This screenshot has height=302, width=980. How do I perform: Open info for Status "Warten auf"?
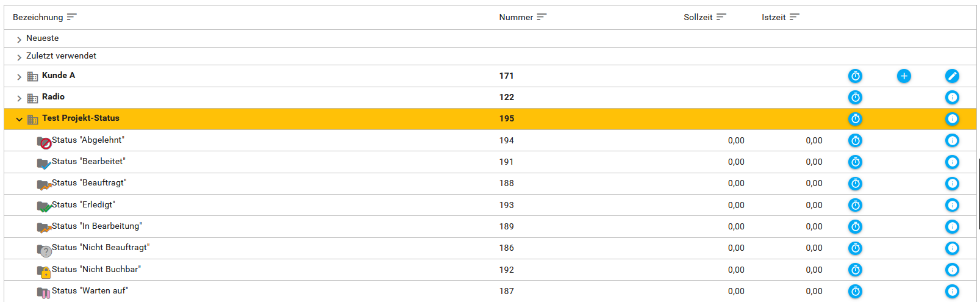(x=952, y=292)
